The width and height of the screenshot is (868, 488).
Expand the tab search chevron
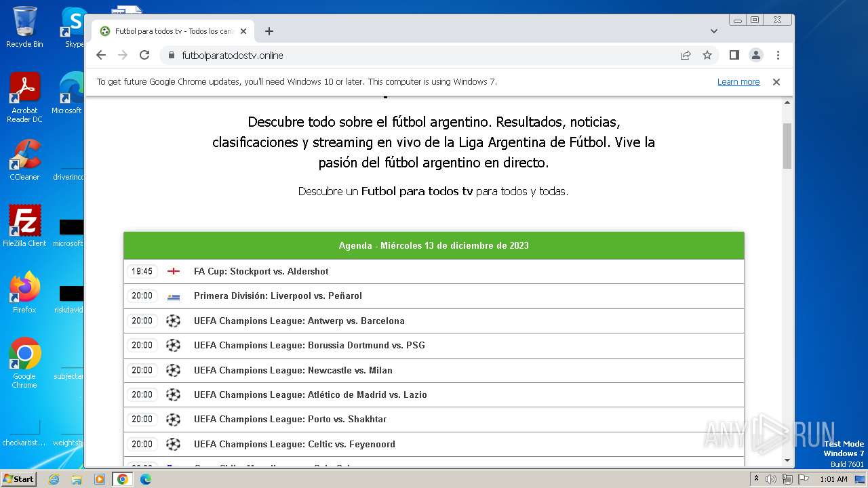click(714, 31)
